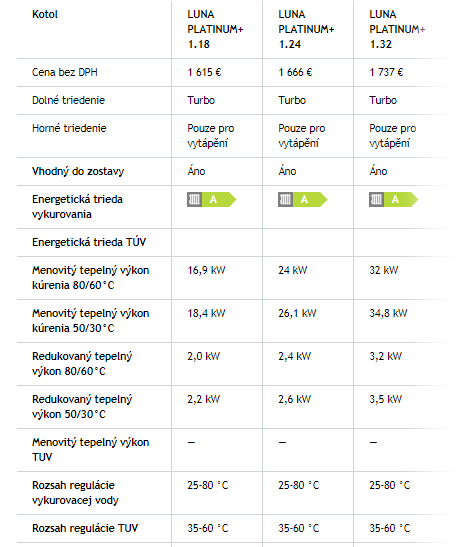Viewport: 466px width, 547px height.
Task: Click the 'Kotol' header label
Action: click(x=45, y=14)
